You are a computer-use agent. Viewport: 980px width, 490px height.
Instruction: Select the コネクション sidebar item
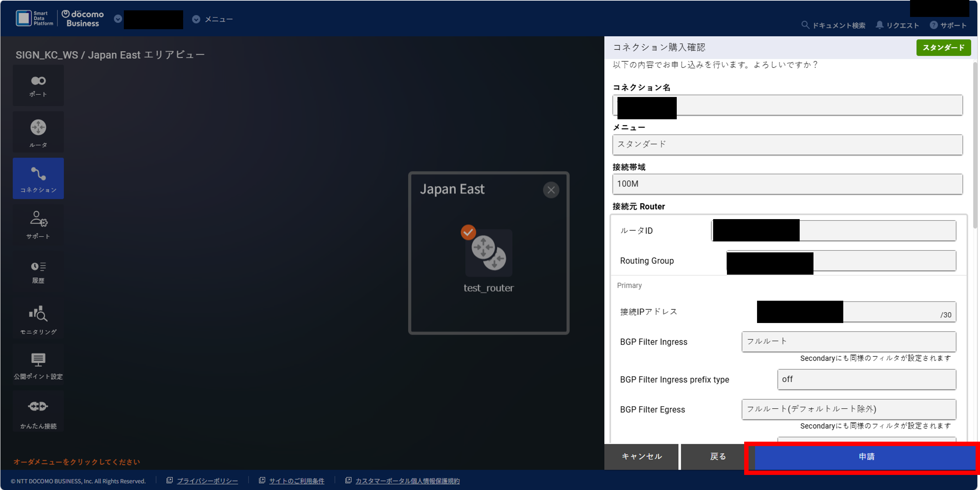38,179
